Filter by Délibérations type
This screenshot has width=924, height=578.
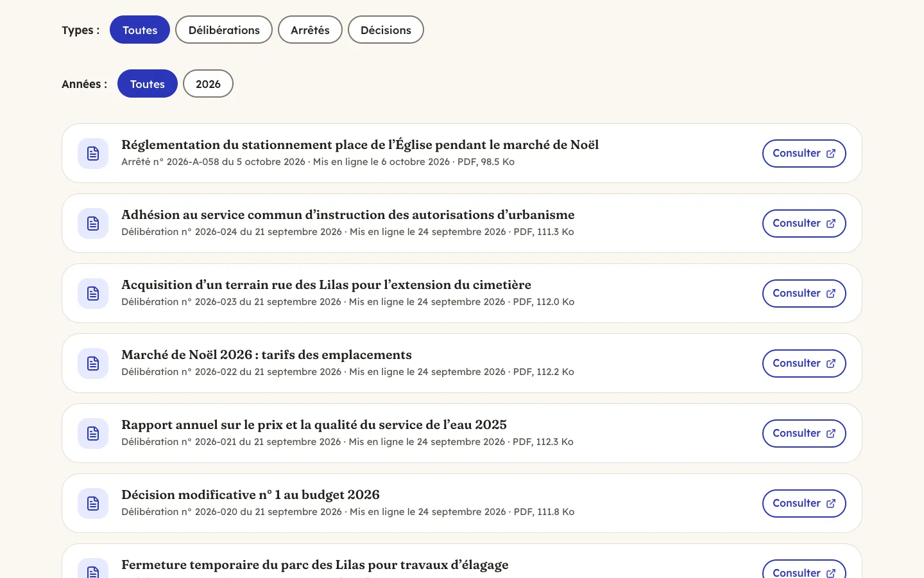click(224, 30)
